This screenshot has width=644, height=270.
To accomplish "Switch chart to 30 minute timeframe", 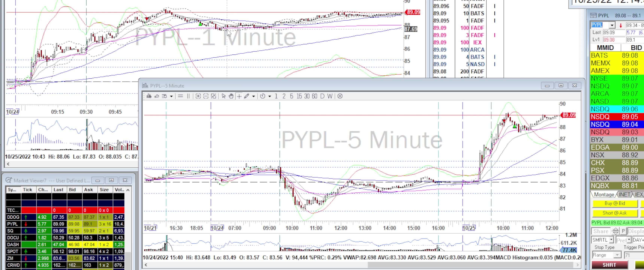I will (307, 96).
